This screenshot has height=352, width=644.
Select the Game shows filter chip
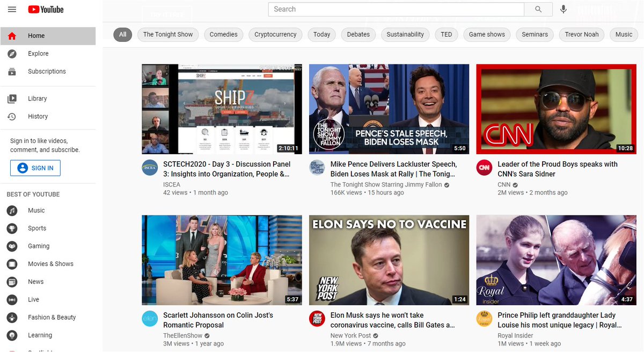click(487, 34)
